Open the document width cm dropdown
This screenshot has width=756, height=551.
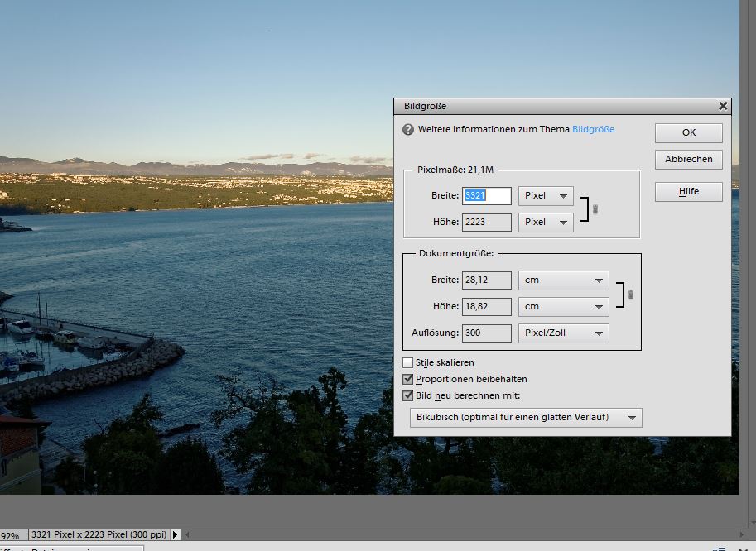click(x=563, y=280)
